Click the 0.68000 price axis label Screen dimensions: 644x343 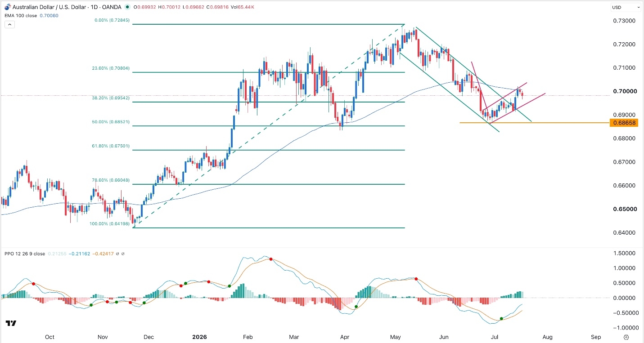pos(624,138)
